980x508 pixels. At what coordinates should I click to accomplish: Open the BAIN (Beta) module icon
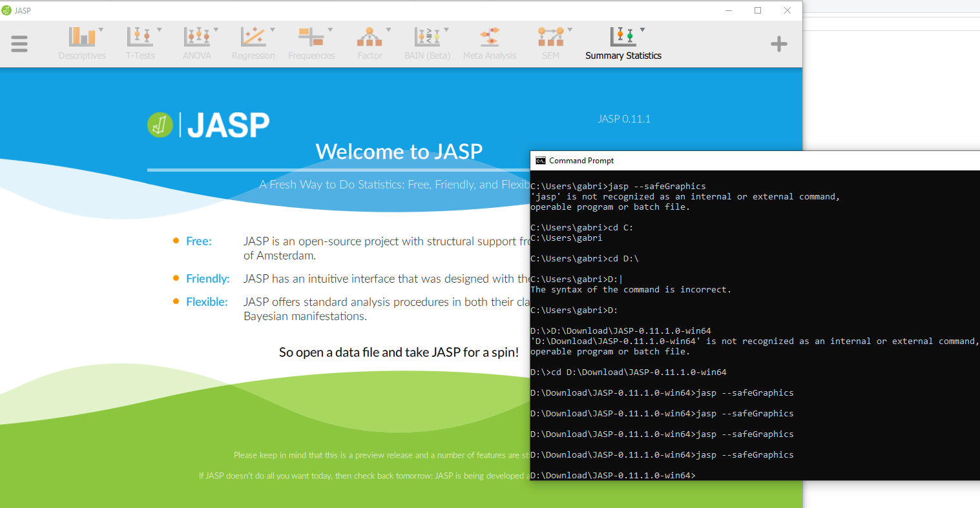click(x=427, y=37)
